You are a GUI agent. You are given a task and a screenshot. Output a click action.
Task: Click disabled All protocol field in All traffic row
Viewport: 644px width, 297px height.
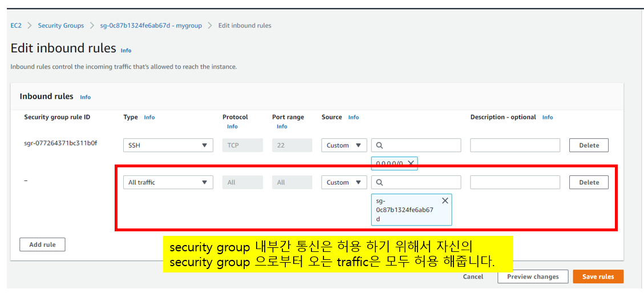pos(242,182)
